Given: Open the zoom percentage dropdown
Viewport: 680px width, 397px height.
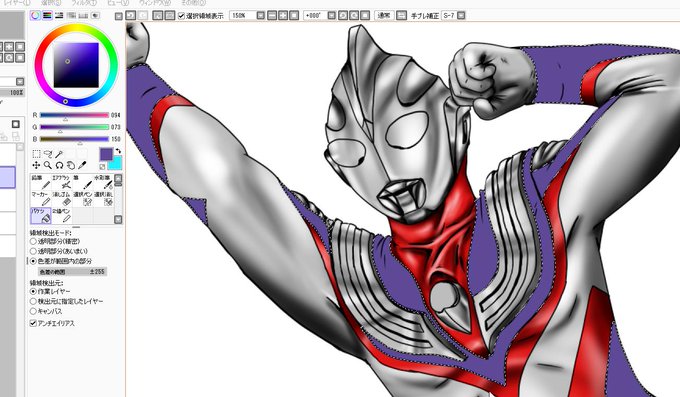Looking at the screenshot, I should tap(260, 16).
